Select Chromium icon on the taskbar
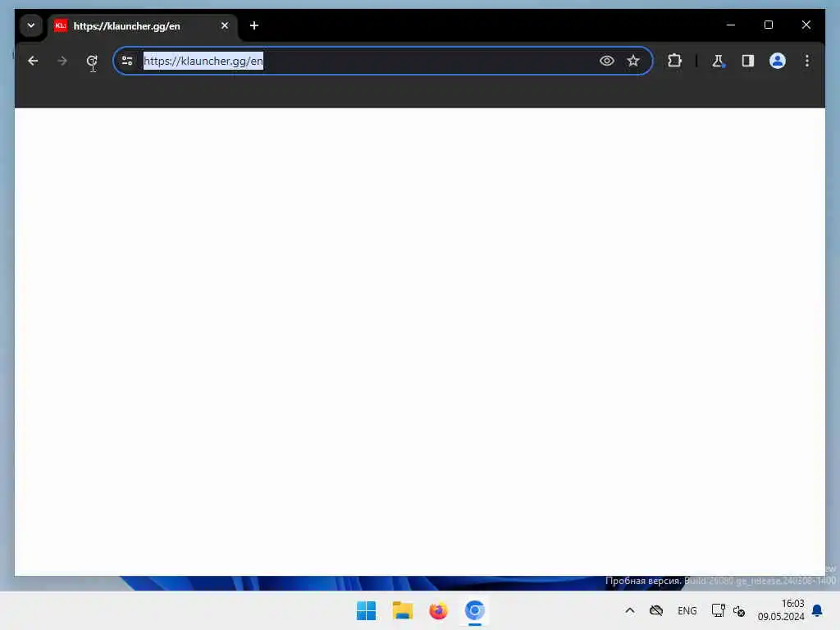Viewport: 840px width, 630px height. [x=475, y=610]
